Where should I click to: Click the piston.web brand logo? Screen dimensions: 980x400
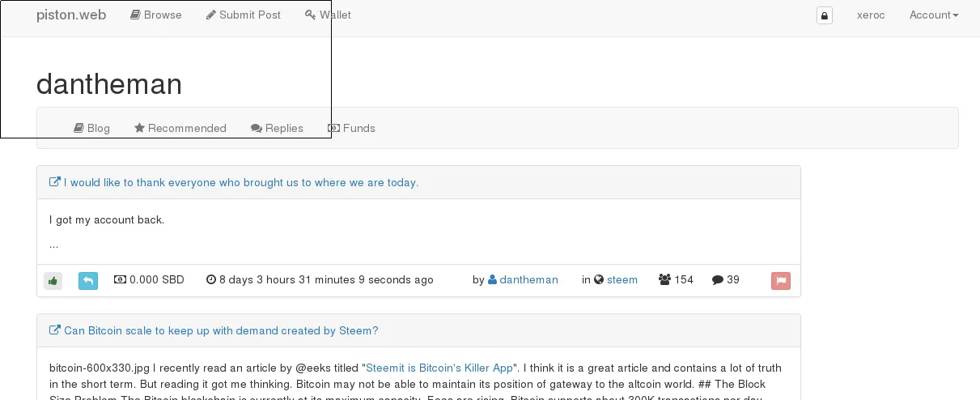71,15
